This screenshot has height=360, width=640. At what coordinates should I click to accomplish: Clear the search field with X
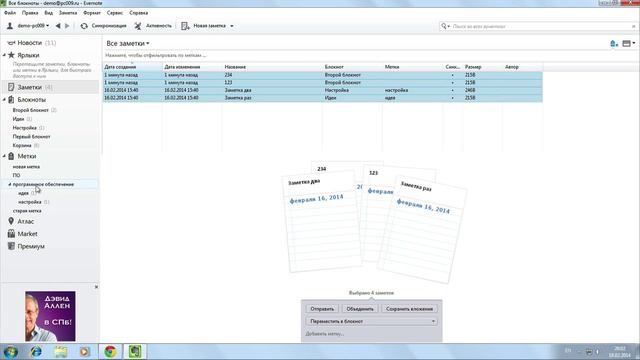coord(633,26)
